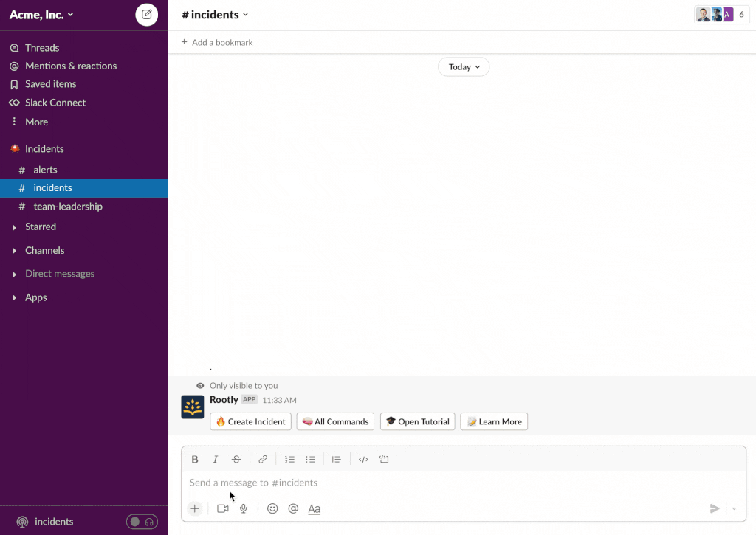Open the Acme, Inc. workspace menu
The height and width of the screenshot is (535, 756).
coord(41,15)
